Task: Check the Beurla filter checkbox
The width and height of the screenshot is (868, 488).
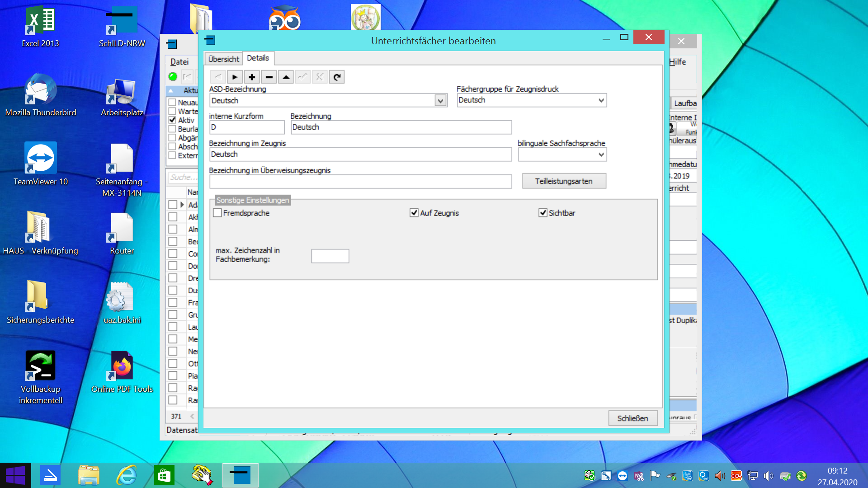Action: point(172,129)
